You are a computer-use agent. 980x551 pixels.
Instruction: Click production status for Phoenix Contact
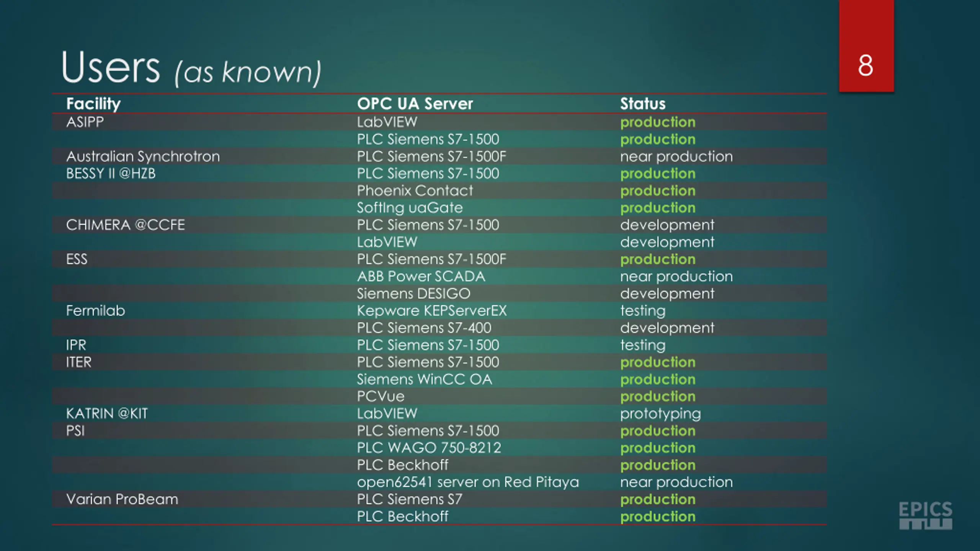tap(658, 191)
